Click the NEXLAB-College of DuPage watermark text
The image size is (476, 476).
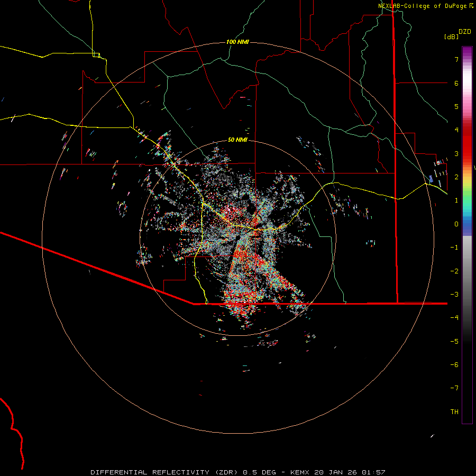[426, 6]
